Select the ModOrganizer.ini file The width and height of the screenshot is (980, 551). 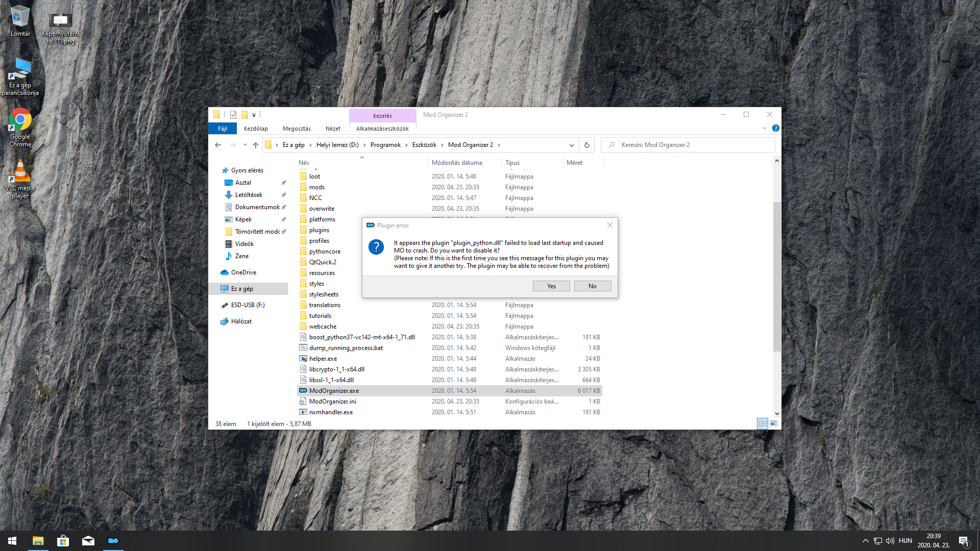449,402
